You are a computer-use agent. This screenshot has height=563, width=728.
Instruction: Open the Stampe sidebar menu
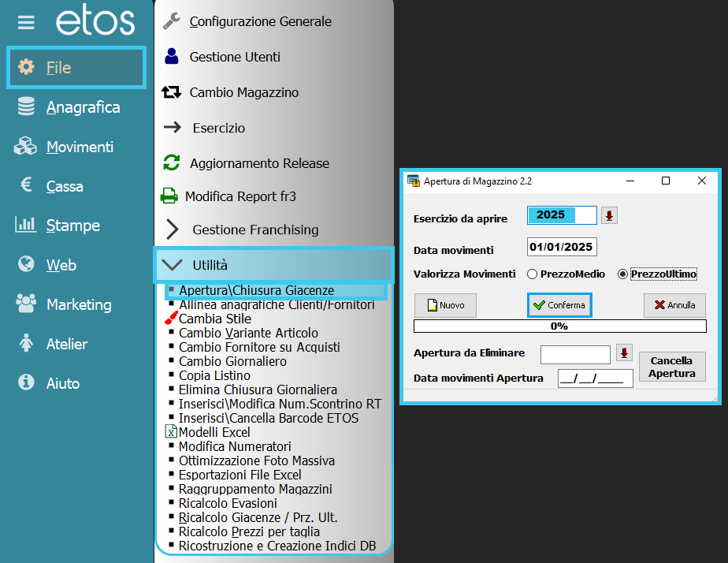pyautogui.click(x=72, y=226)
